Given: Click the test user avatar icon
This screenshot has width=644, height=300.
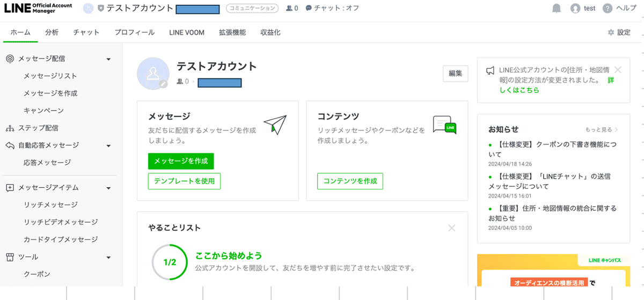Looking at the screenshot, I should [x=575, y=8].
